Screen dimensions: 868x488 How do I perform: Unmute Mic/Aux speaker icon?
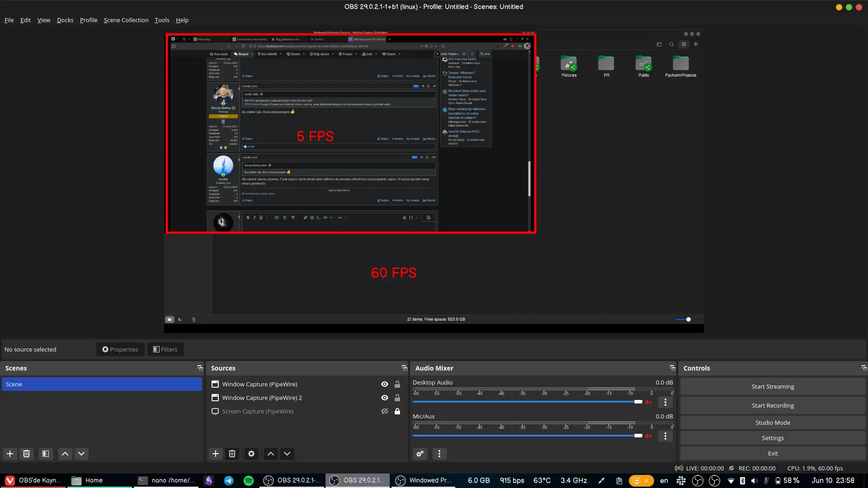(x=649, y=436)
